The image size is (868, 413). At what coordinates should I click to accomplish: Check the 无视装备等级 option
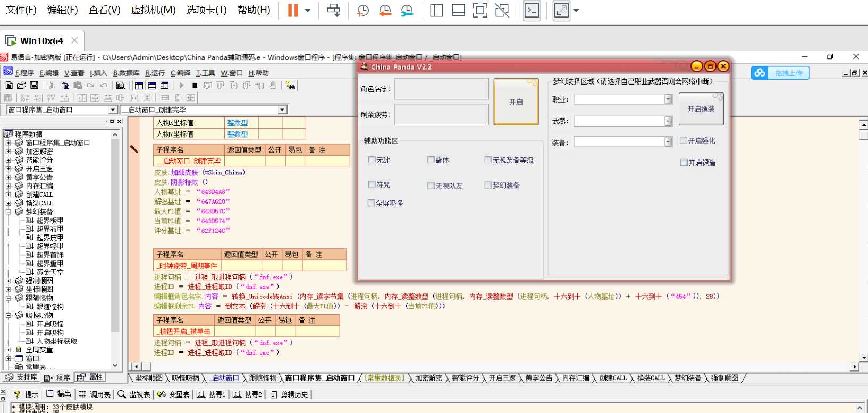[x=488, y=159]
